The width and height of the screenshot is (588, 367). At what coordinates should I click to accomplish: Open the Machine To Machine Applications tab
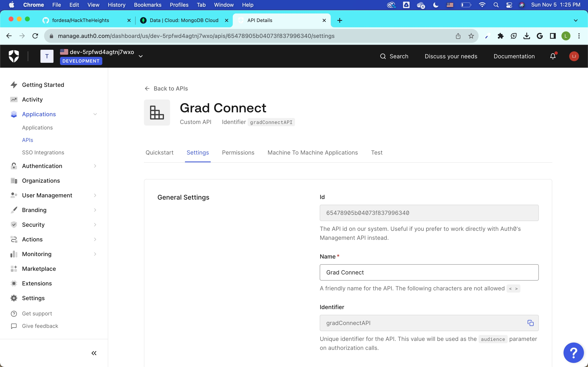coord(312,153)
